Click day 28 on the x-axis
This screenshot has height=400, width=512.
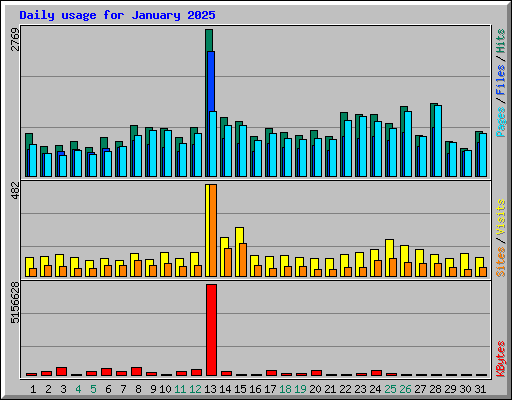pos(435,389)
